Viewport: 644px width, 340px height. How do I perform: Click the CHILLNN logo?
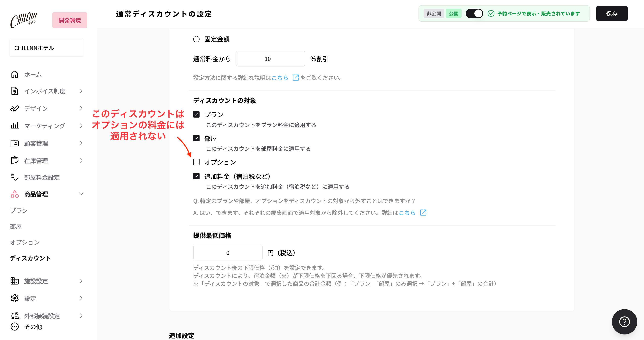coord(24,20)
